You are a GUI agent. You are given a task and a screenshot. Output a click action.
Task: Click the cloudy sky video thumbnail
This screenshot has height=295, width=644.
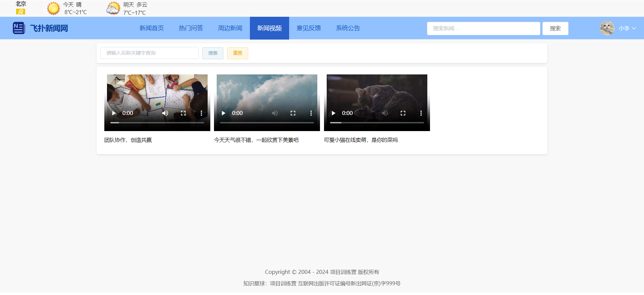coord(267,103)
